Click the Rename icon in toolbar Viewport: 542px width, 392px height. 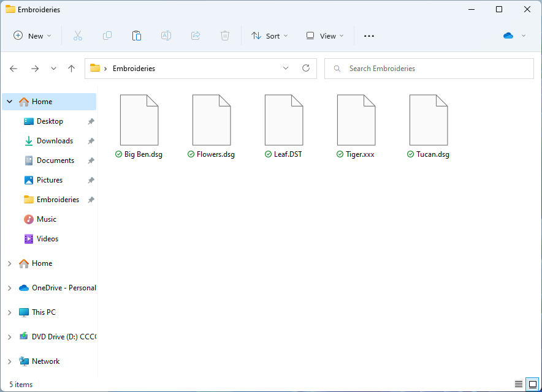(166, 36)
